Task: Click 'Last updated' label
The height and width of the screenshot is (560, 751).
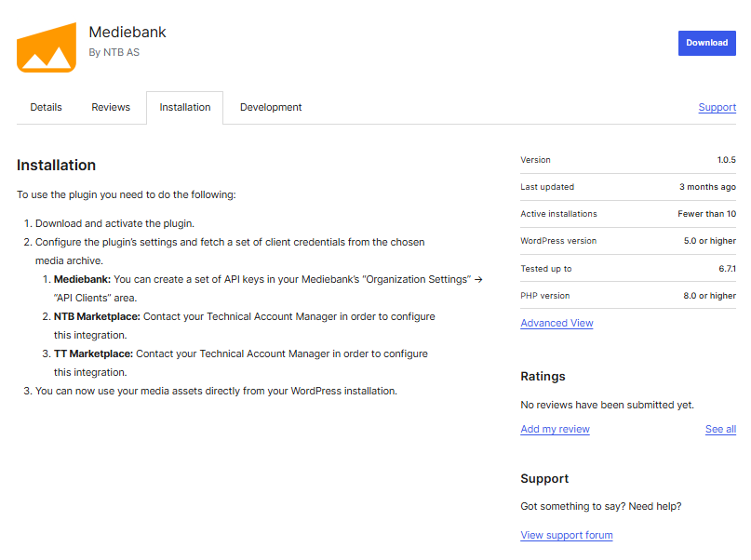Action: (547, 187)
